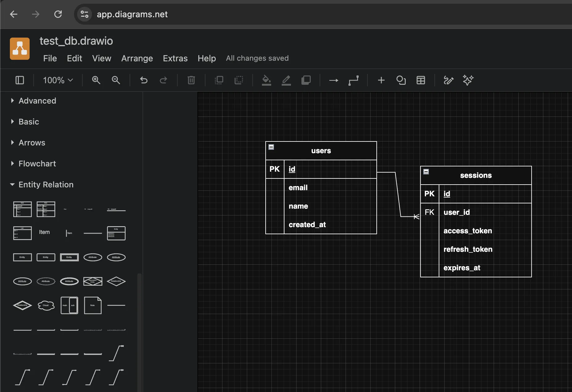Click the test_db.drawio file title

click(x=76, y=41)
